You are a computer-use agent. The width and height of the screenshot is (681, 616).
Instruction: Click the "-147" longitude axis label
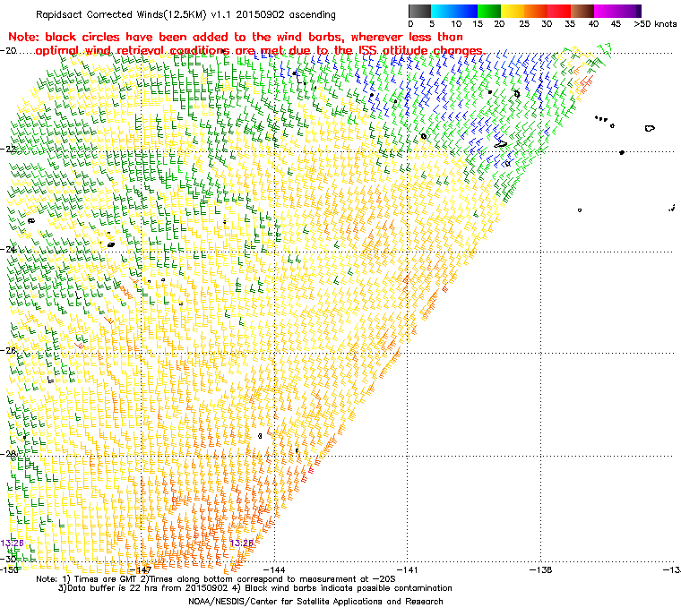point(141,569)
